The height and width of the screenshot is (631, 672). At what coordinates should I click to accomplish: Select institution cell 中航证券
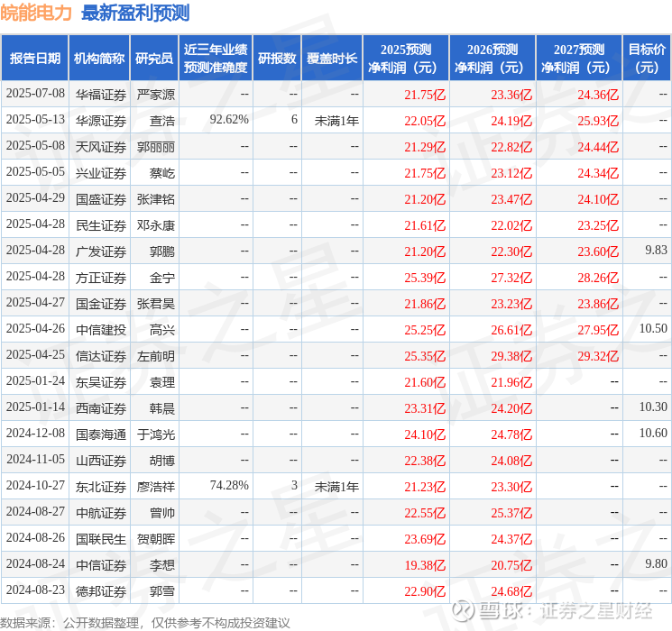point(101,513)
